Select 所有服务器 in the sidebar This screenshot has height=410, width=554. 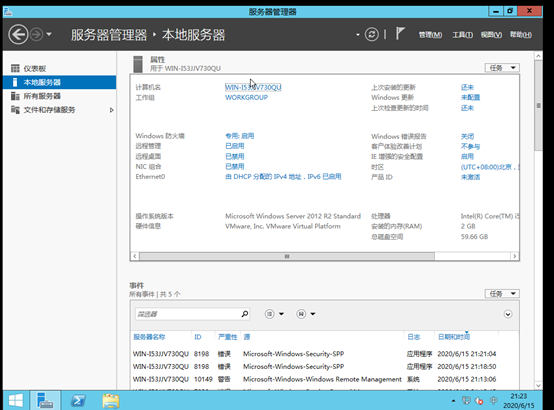pos(59,96)
